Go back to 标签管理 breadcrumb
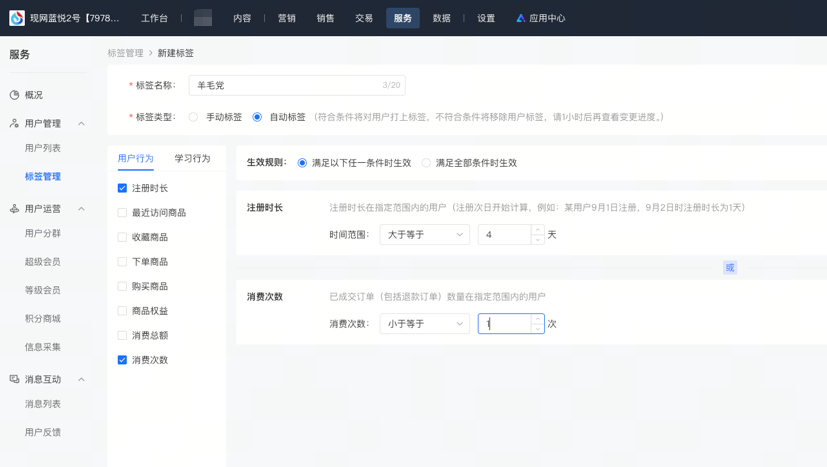827x467 pixels. click(126, 53)
